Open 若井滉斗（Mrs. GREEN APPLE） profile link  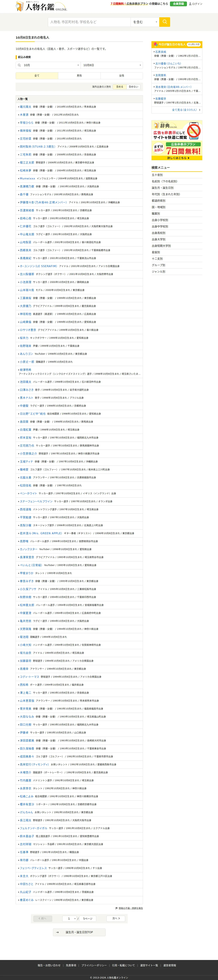[41, 533]
